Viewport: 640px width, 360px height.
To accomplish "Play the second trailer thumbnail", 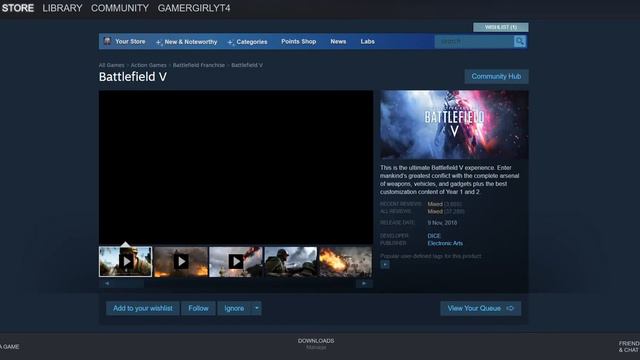I will coord(181,262).
